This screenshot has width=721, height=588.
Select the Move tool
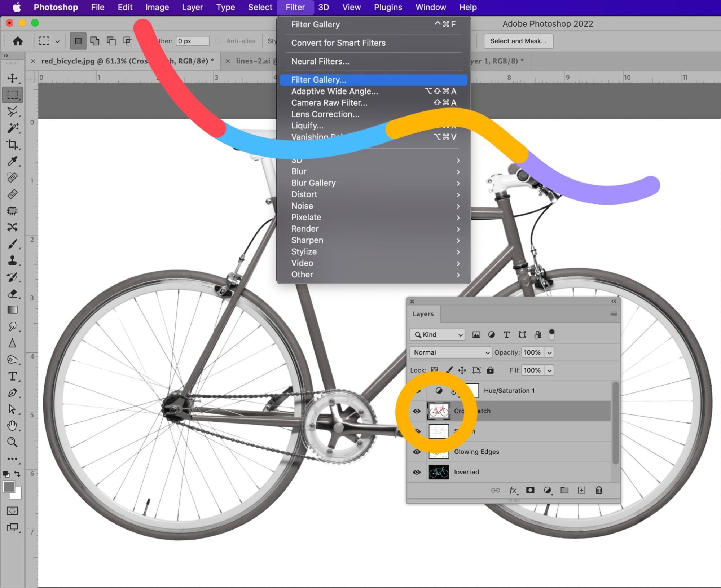(13, 78)
